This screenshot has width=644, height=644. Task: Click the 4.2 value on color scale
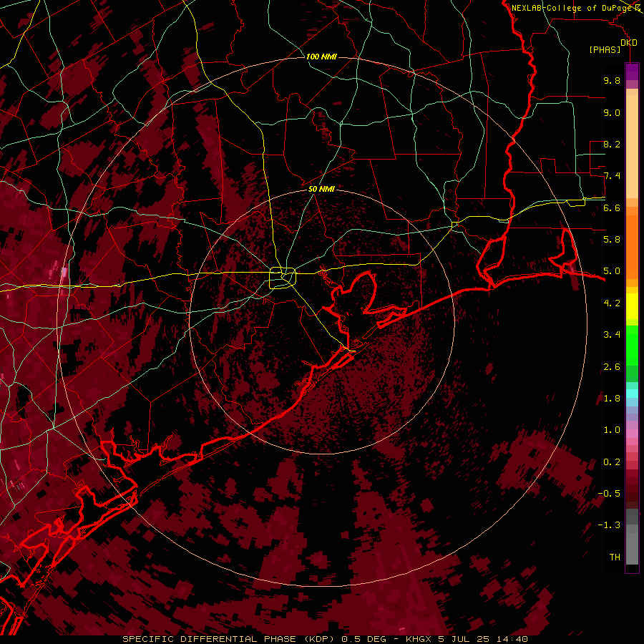pyautogui.click(x=612, y=303)
